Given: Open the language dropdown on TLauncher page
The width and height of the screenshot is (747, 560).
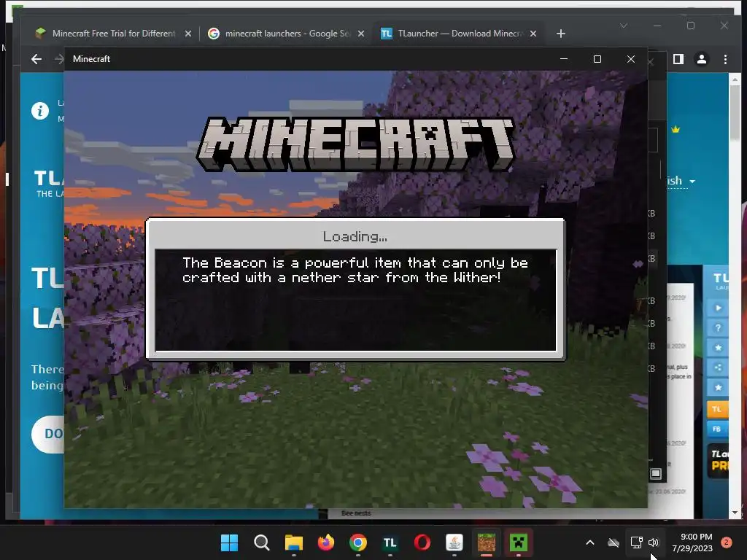Looking at the screenshot, I should [x=681, y=181].
